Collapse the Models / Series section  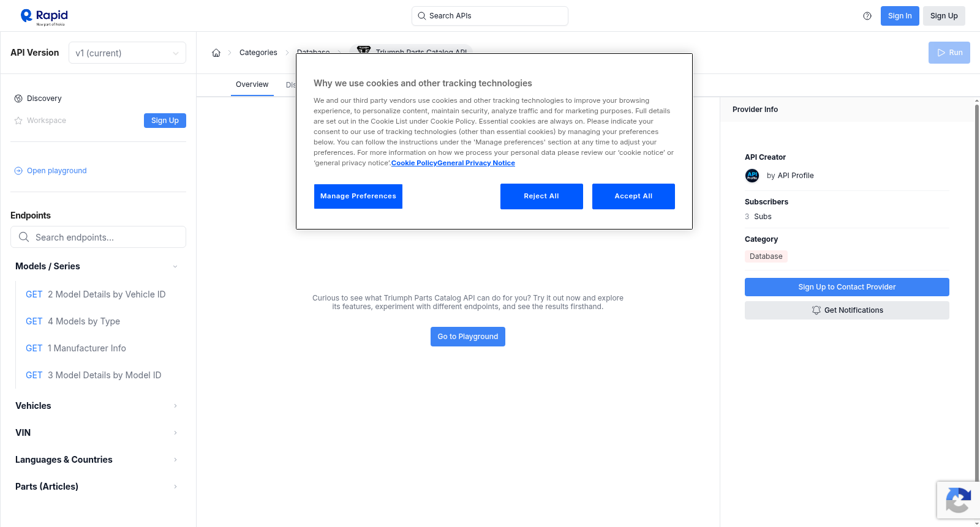[x=98, y=266]
